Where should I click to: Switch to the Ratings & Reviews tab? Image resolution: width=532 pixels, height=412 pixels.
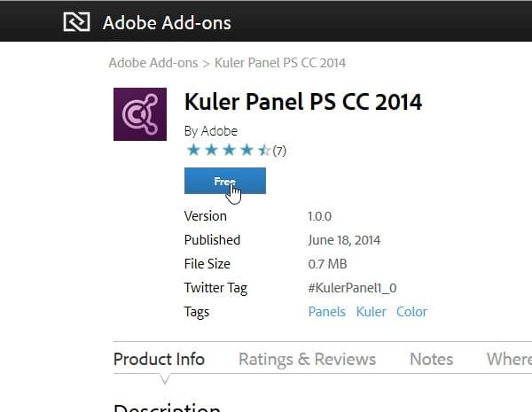[307, 359]
